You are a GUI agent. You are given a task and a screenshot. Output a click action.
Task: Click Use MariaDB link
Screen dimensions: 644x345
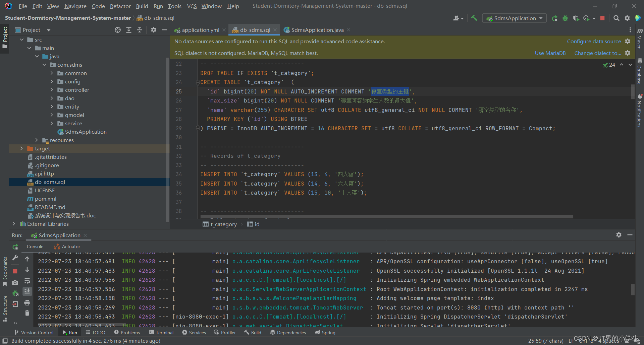coord(550,53)
